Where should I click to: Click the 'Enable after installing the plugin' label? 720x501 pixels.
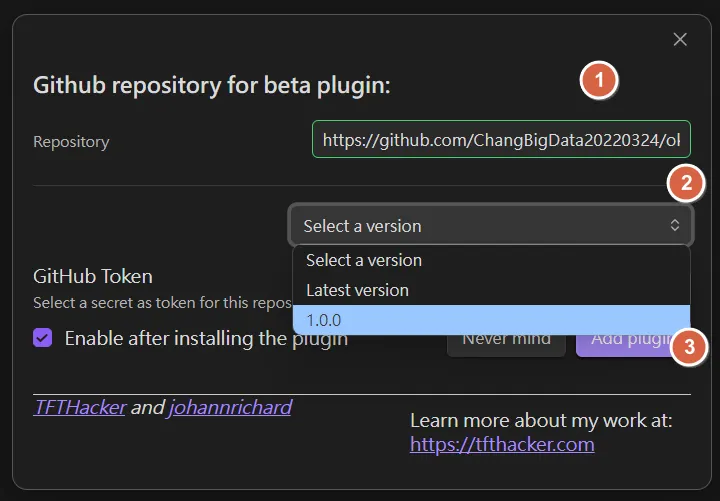pos(206,338)
